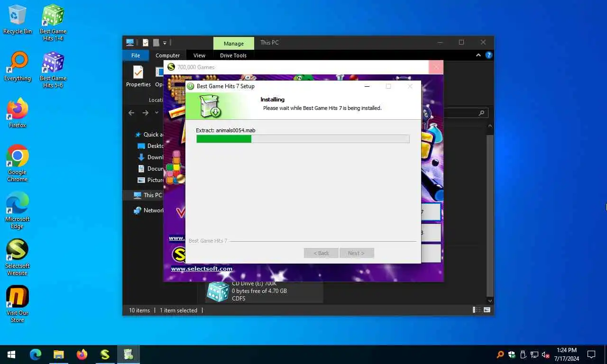This screenshot has width=607, height=364.
Task: Click the Windows Start button
Action: coord(11,354)
